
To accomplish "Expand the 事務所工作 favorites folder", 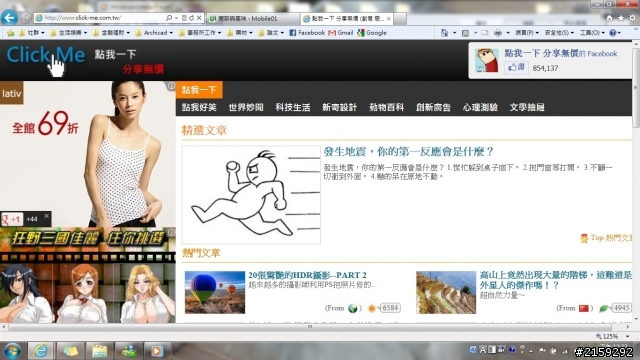I will coord(200,33).
